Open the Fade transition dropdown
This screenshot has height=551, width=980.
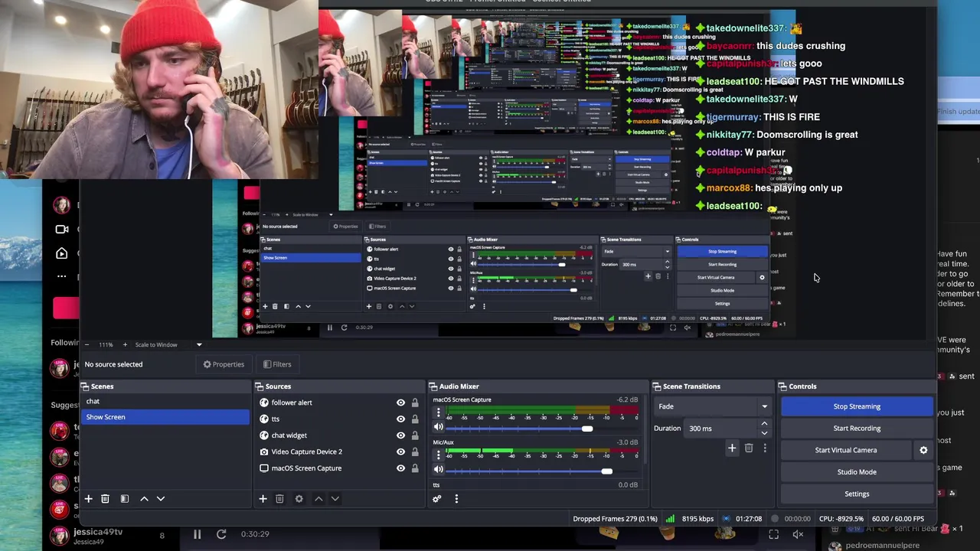pyautogui.click(x=713, y=406)
